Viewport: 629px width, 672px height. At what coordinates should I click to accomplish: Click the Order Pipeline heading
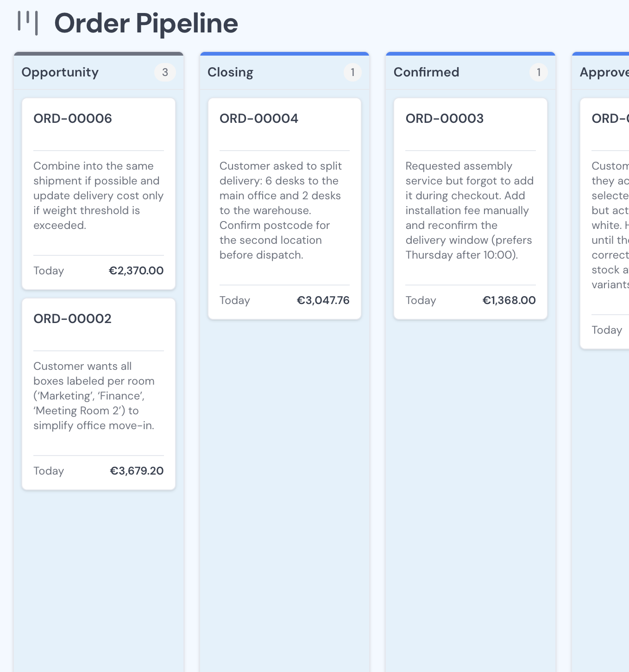pos(146,23)
